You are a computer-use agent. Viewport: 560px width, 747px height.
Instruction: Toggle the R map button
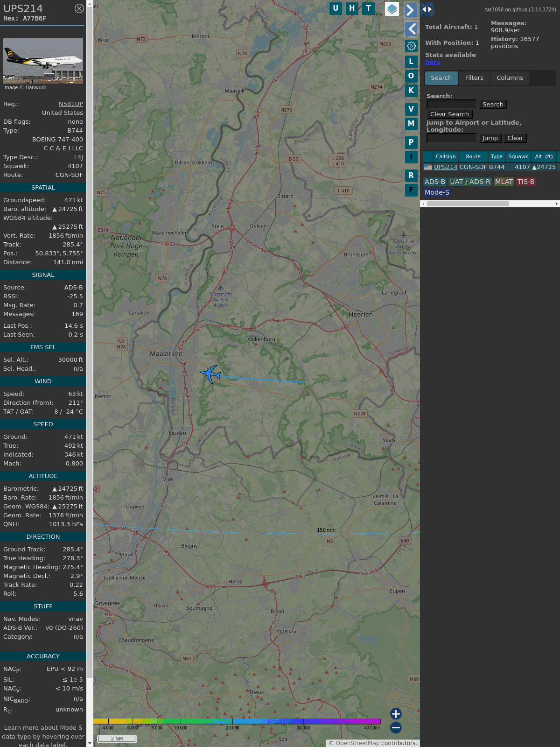pos(411,176)
